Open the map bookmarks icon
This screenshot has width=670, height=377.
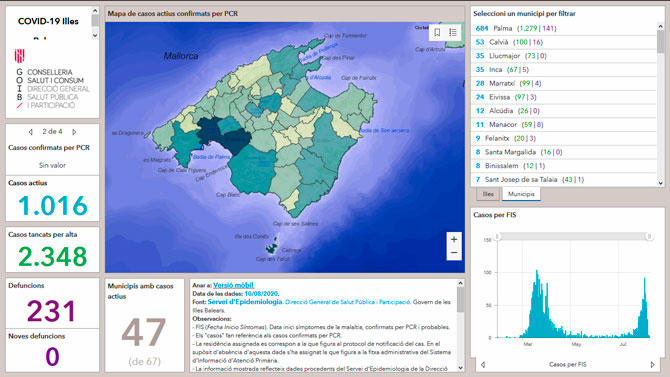point(437,32)
